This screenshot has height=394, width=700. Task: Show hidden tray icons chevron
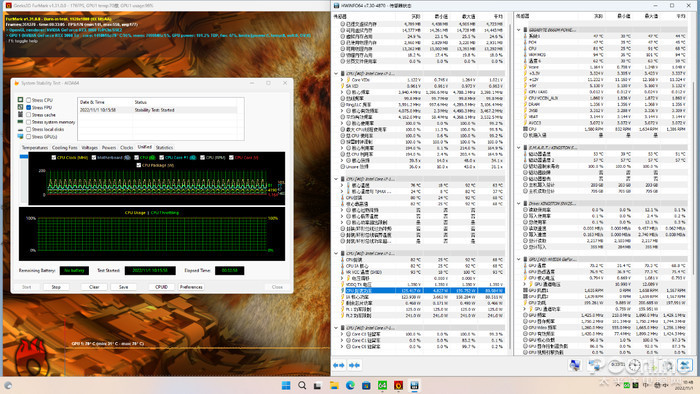click(618, 385)
